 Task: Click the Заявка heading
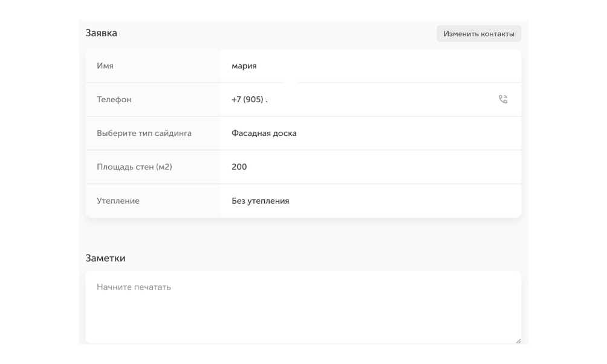102,33
